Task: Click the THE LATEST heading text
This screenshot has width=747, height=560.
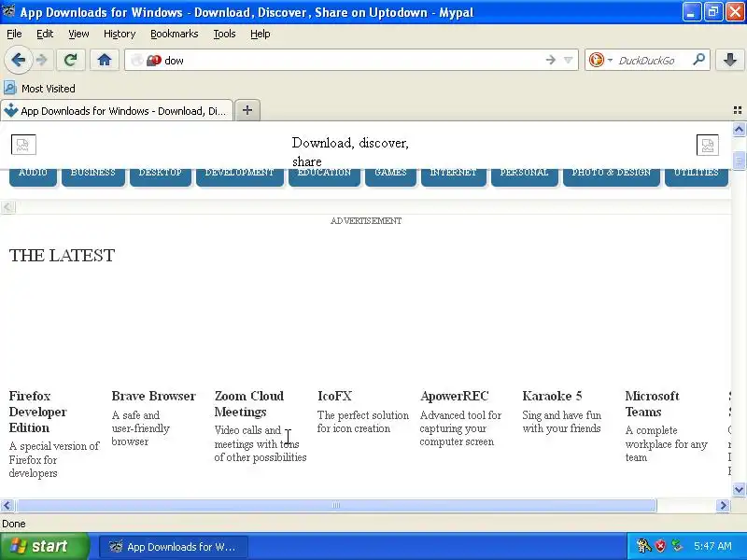Action: click(x=62, y=255)
